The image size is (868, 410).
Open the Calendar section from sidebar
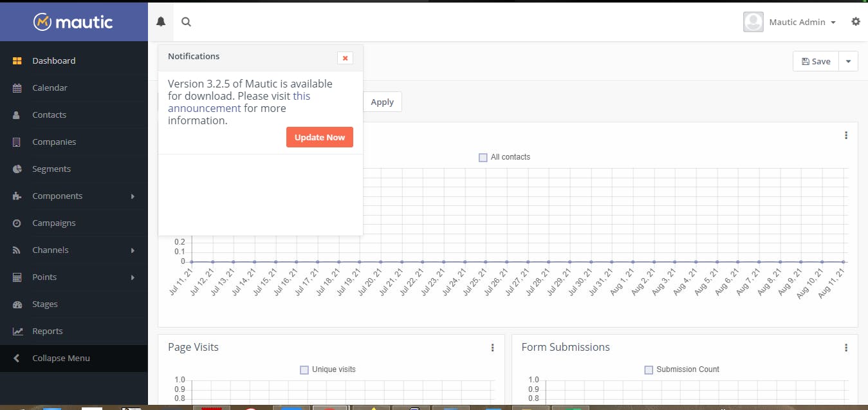click(x=50, y=88)
